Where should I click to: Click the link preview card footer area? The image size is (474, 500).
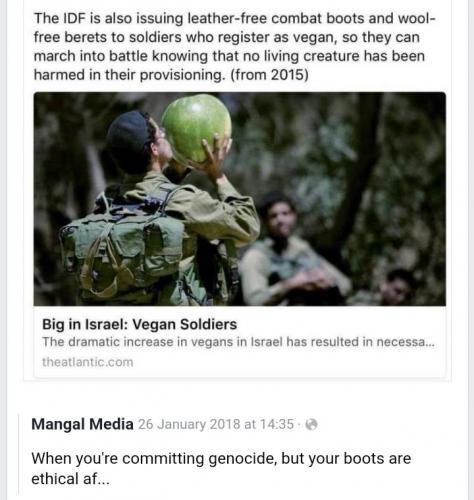click(239, 342)
